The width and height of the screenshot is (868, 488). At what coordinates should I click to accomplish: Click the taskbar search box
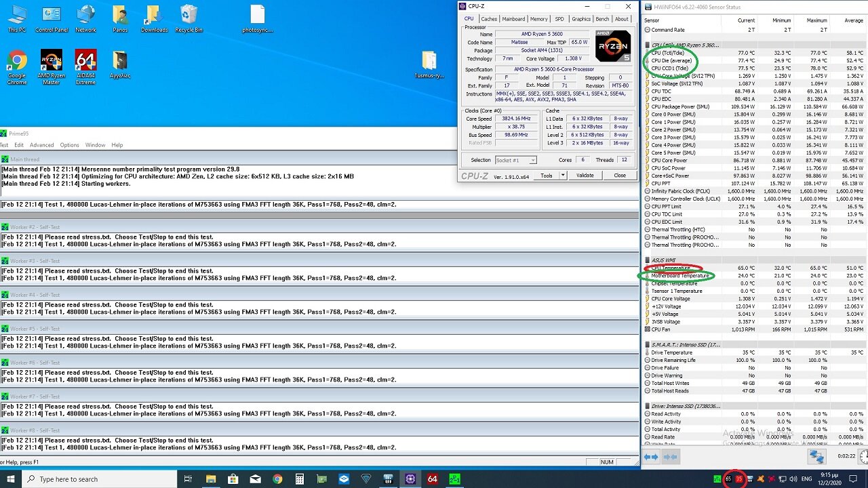click(x=100, y=479)
